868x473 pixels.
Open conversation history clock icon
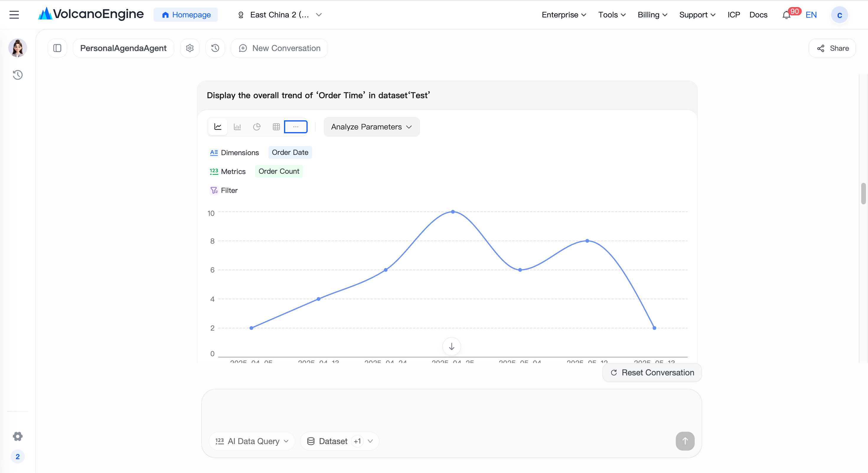coord(215,48)
